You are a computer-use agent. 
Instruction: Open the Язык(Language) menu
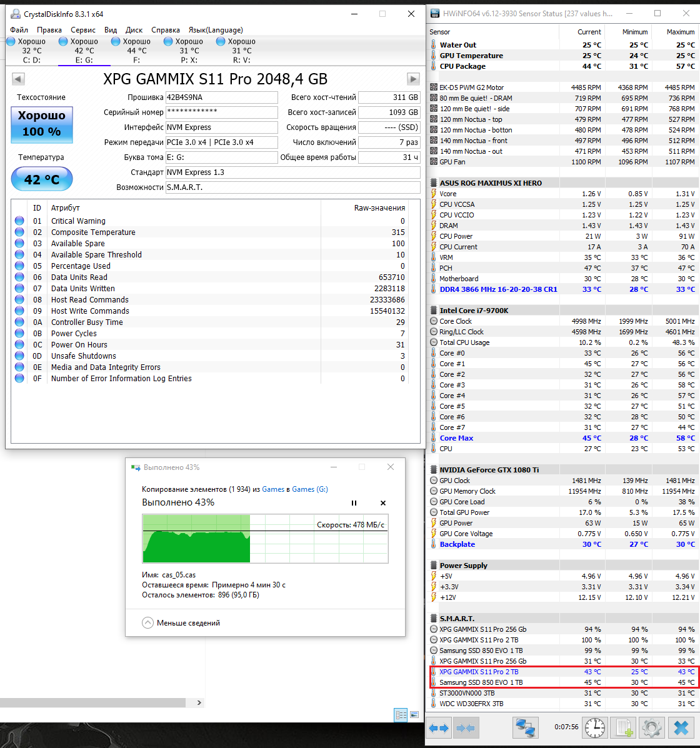click(216, 29)
